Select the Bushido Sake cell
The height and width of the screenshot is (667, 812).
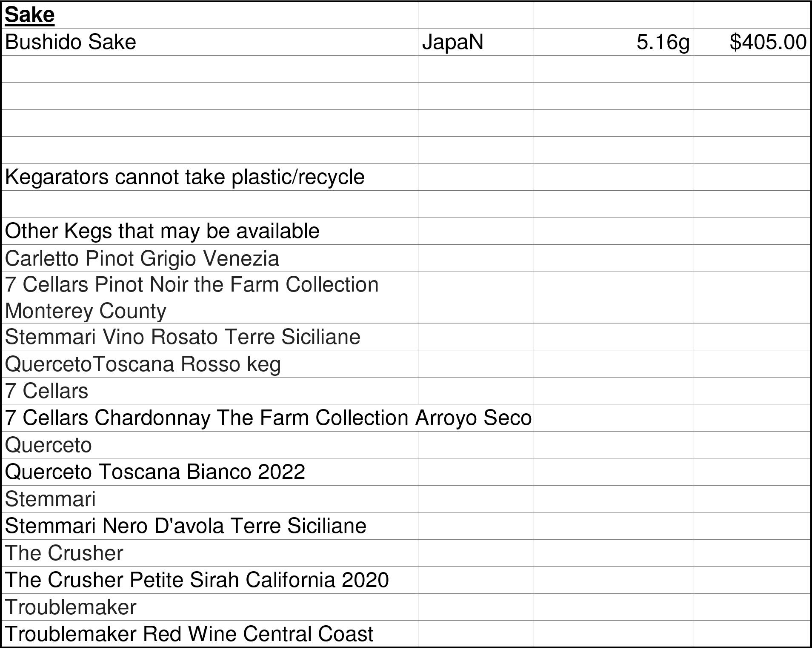point(71,42)
